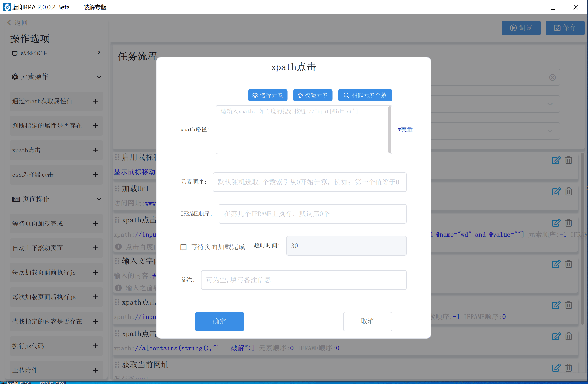The width and height of the screenshot is (588, 384).
Task: Expand the 鼠标操作 section
Action: tap(99, 52)
